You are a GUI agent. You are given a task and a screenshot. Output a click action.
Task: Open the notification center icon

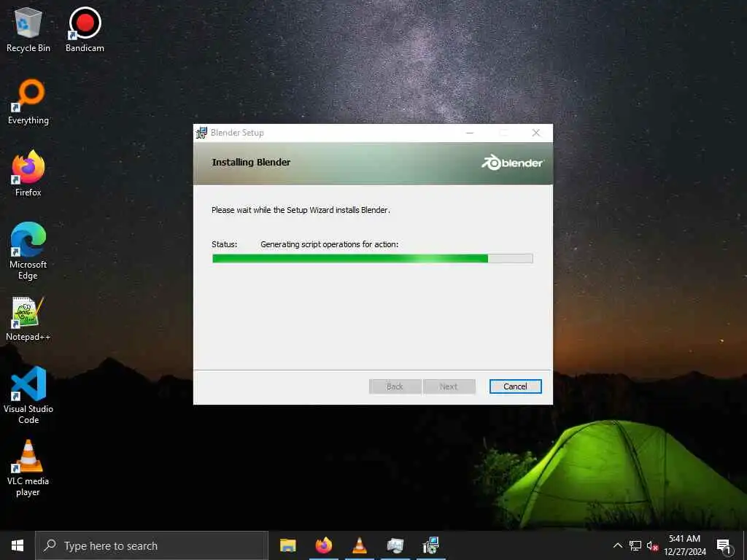[724, 545]
